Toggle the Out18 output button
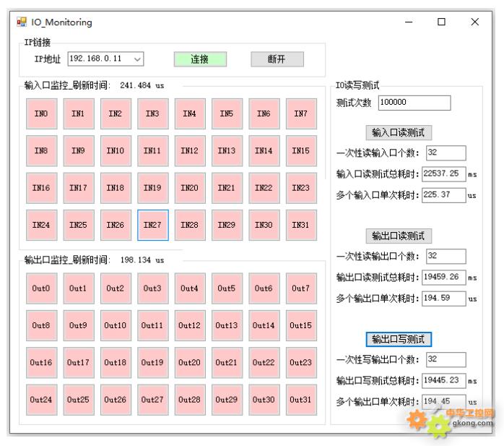504x446 pixels. [x=116, y=362]
